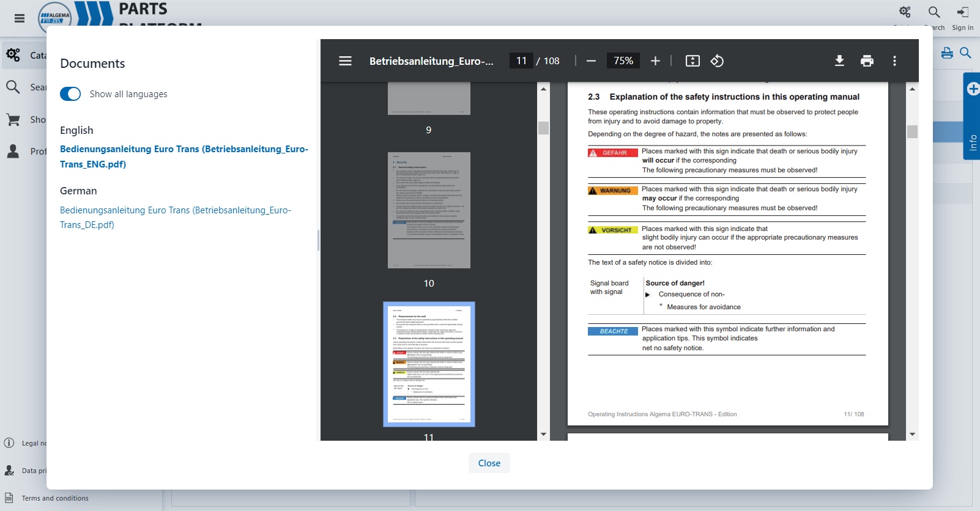Screen dimensions: 980x511
Task: Close the Documents dialog
Action: (489, 463)
